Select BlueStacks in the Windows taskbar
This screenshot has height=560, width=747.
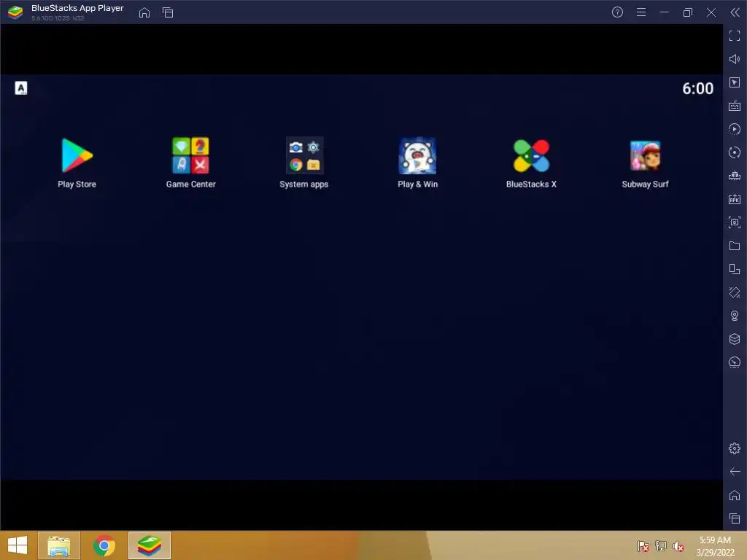pos(149,545)
